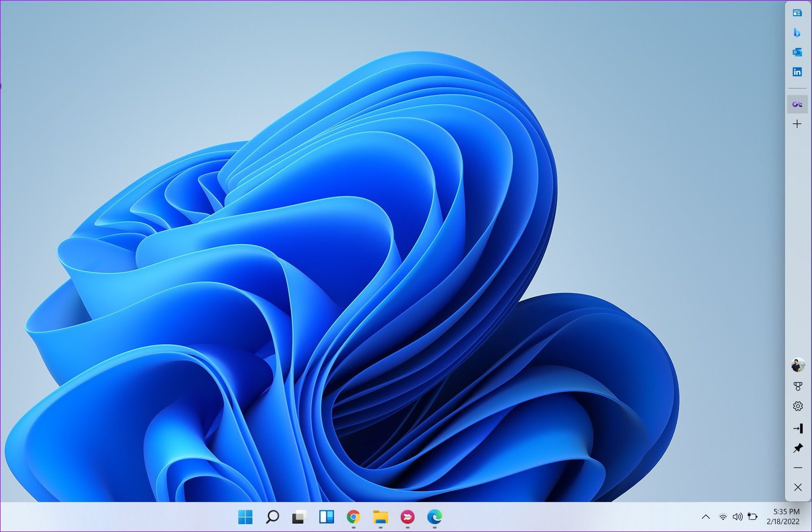Select the purple 'ot' site shortcut in Edge bar

click(797, 104)
